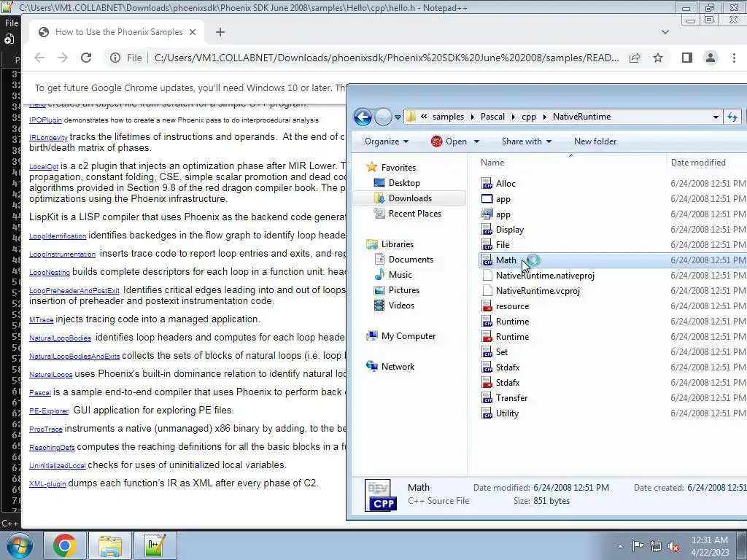
Task: Reload the Chrome page
Action: pyautogui.click(x=86, y=58)
